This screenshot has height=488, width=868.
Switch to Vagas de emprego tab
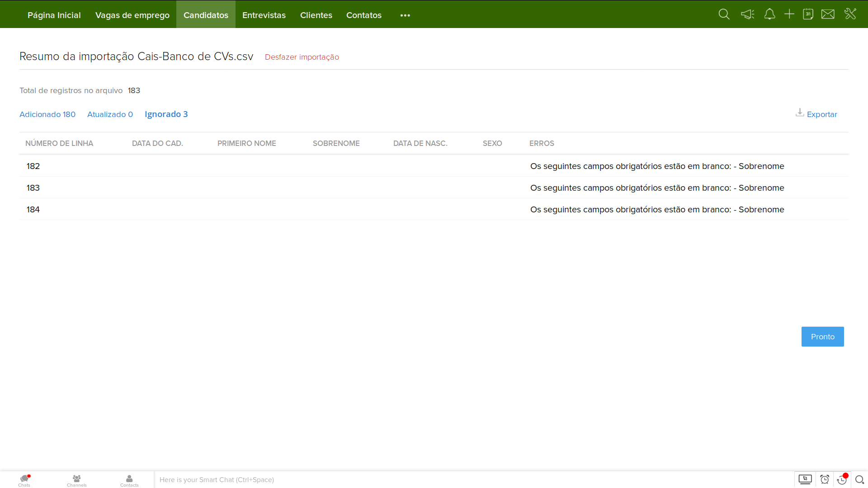click(x=132, y=15)
